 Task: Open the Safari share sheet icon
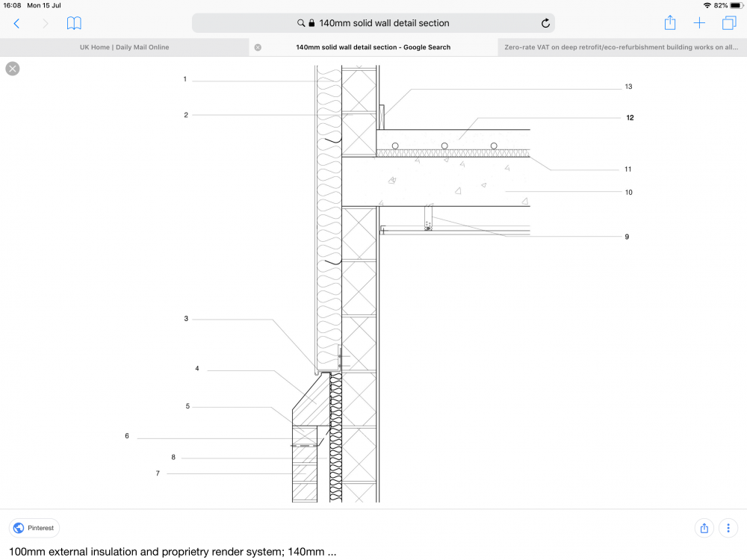[x=670, y=22]
